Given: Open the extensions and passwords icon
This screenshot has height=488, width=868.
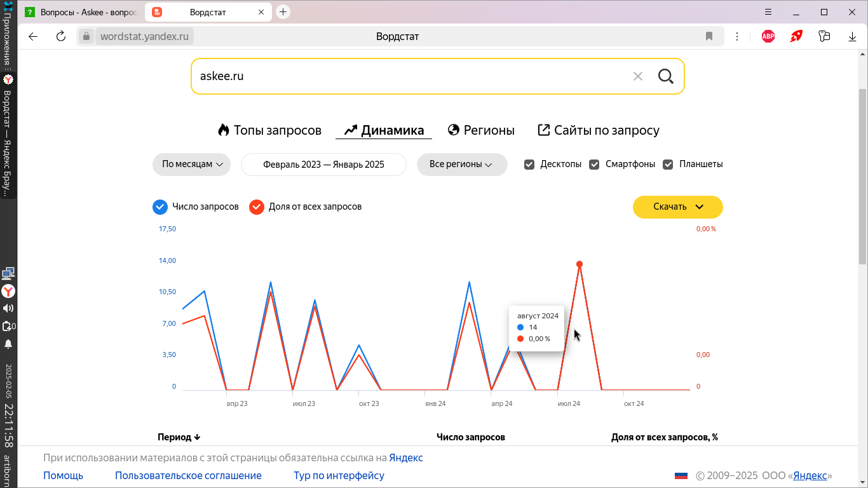Looking at the screenshot, I should [x=824, y=36].
